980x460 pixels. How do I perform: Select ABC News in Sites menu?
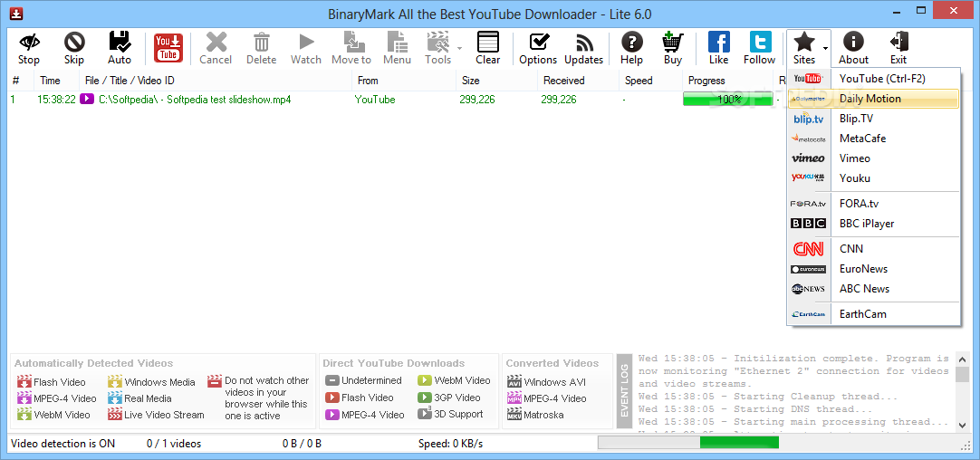click(x=873, y=289)
